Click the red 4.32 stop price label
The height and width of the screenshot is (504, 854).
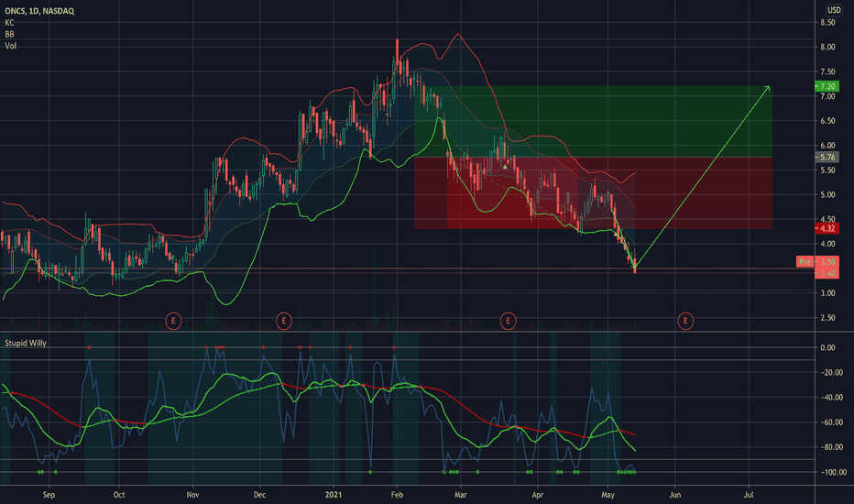pyautogui.click(x=827, y=229)
